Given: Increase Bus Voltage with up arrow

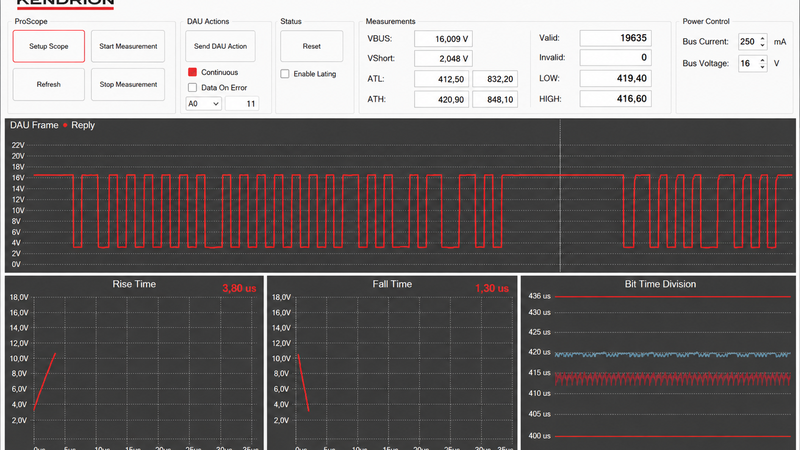Looking at the screenshot, I should pos(762,60).
